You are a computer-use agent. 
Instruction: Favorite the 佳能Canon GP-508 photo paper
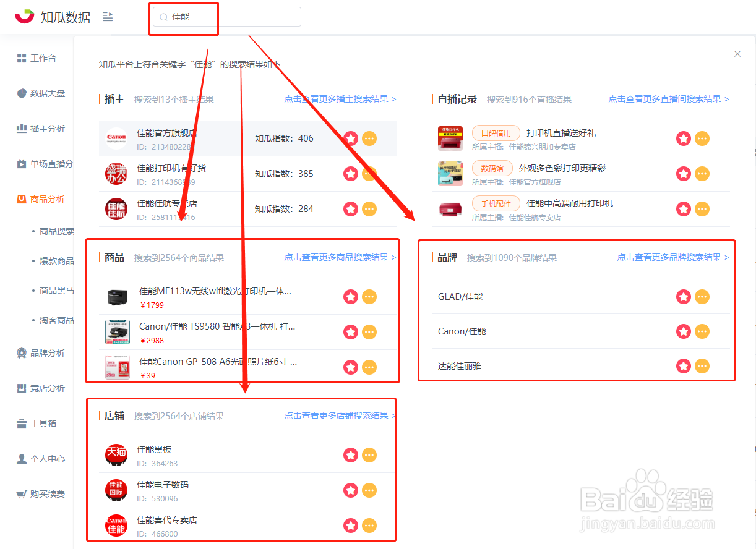pyautogui.click(x=351, y=367)
